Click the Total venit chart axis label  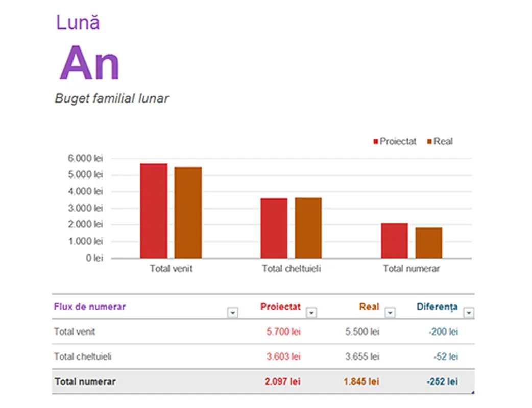171,269
